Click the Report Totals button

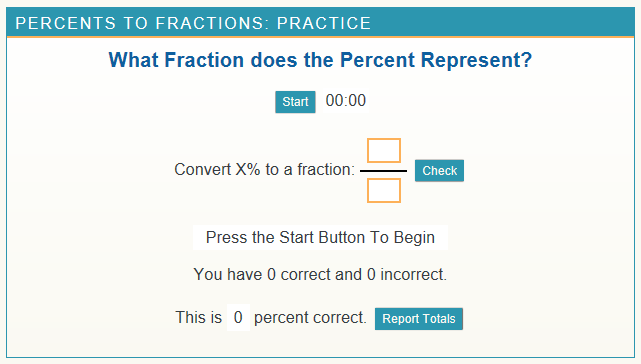click(419, 319)
